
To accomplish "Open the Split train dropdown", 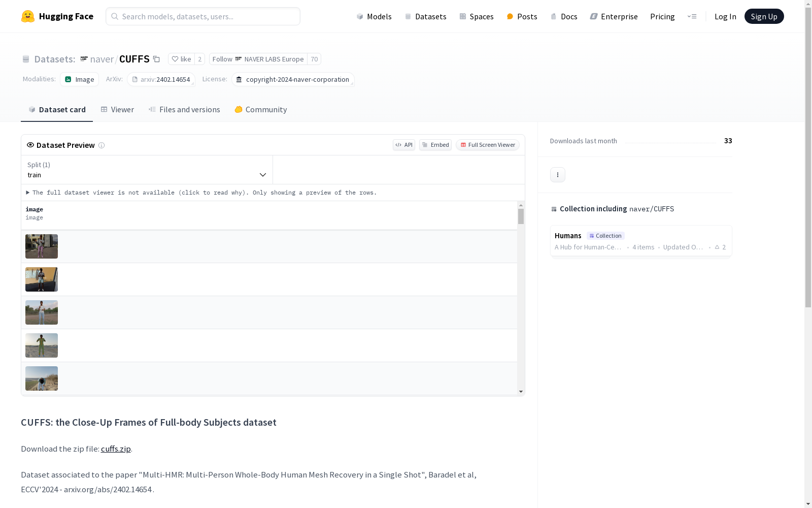I will (147, 170).
